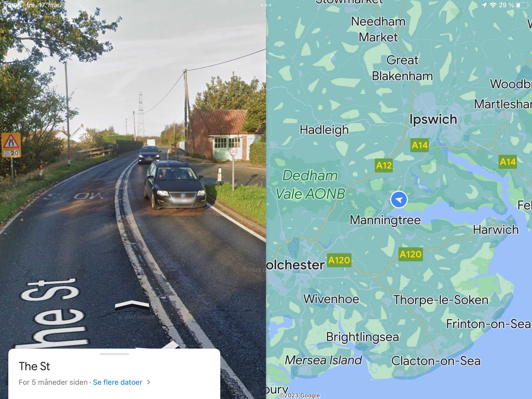Viewport: 532px width, 399px height.
Task: Select the Manningtree town label
Action: 385,220
